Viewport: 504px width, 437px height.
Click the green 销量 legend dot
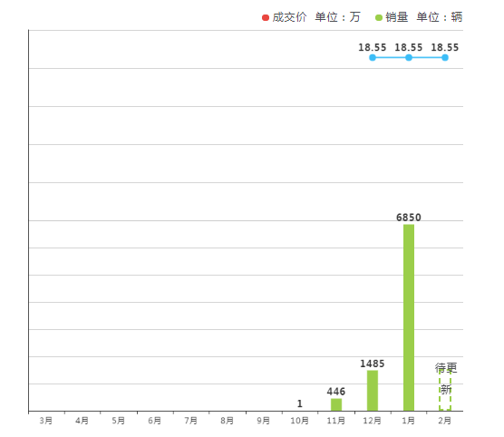click(x=379, y=18)
